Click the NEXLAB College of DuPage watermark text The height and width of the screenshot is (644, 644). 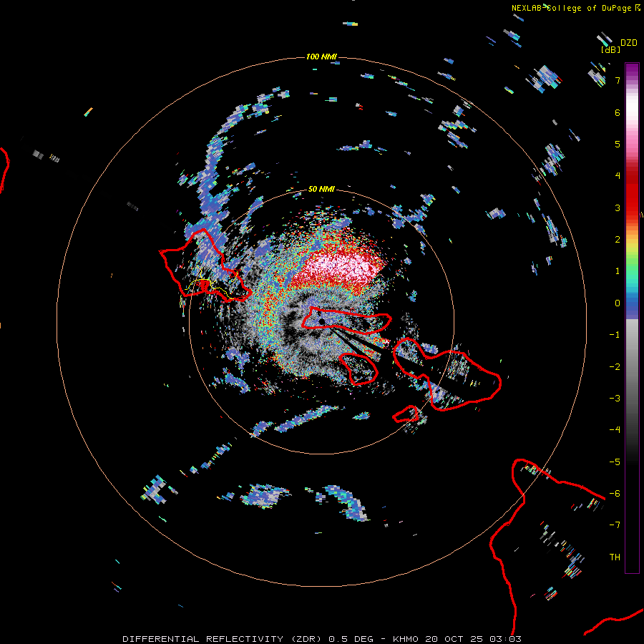pos(575,8)
